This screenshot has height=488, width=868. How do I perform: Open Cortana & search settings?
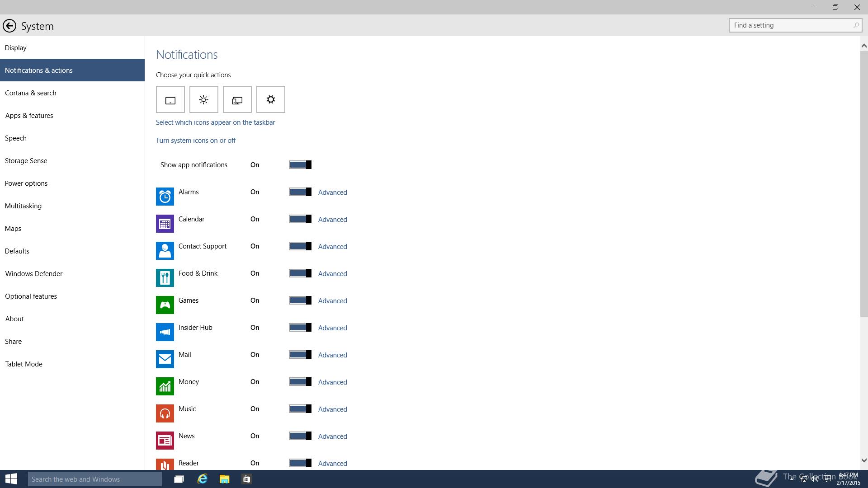[x=72, y=93]
